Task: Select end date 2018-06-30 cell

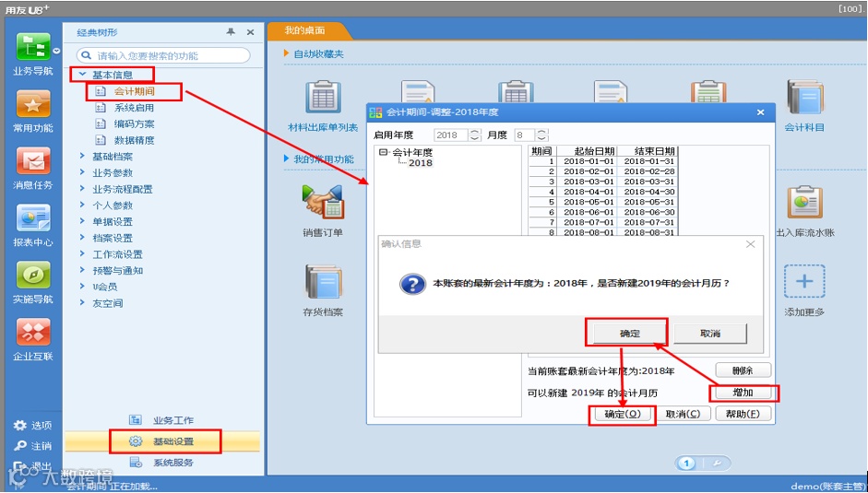Action: click(x=648, y=212)
